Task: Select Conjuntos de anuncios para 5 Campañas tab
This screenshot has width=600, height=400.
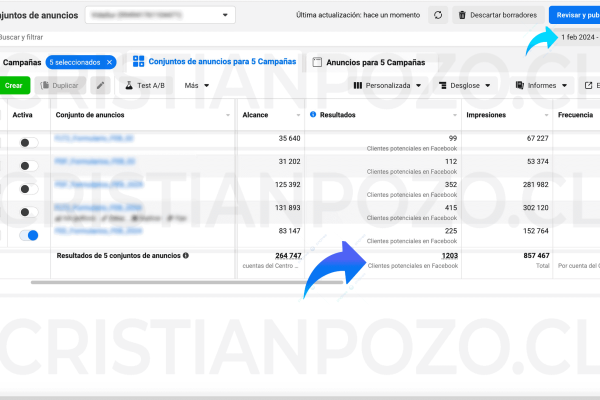Action: 215,61
